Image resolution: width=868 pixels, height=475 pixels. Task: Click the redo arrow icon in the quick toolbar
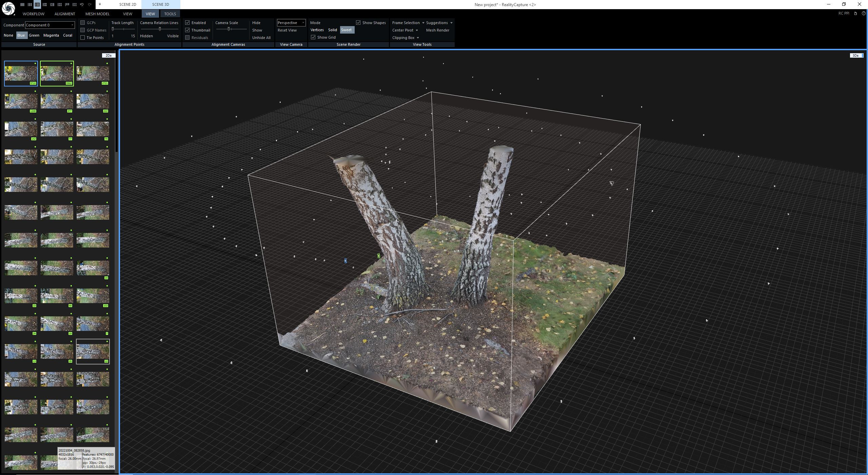89,5
